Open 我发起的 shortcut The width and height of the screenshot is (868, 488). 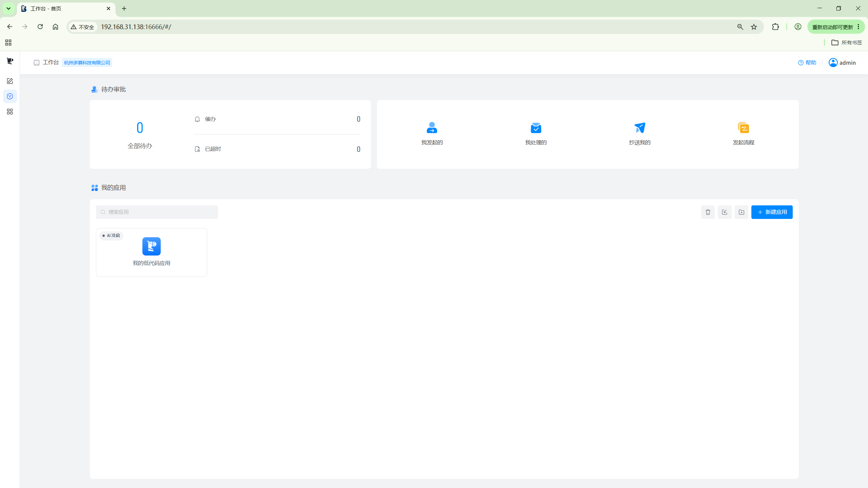click(x=432, y=134)
